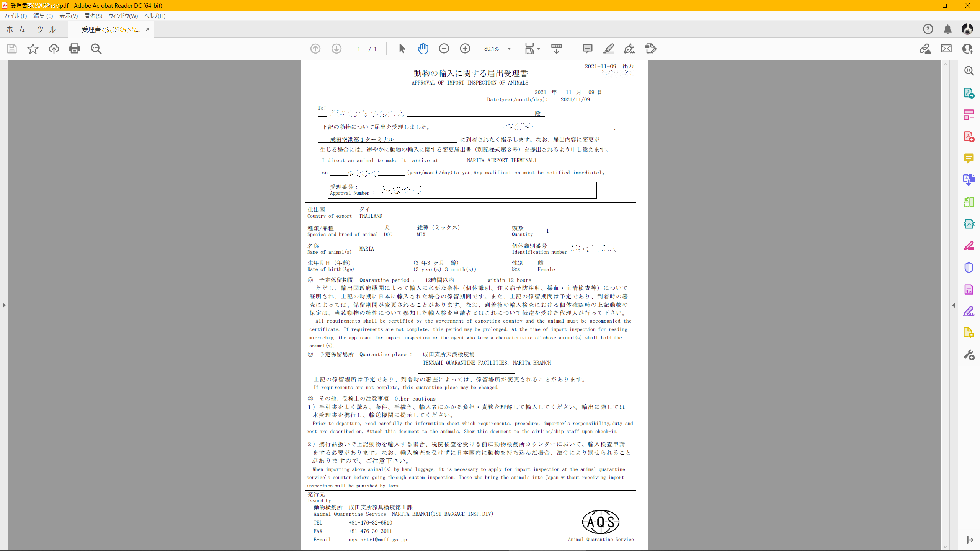Open Export PDF tool in right pane
980x551 pixels.
pos(969,93)
